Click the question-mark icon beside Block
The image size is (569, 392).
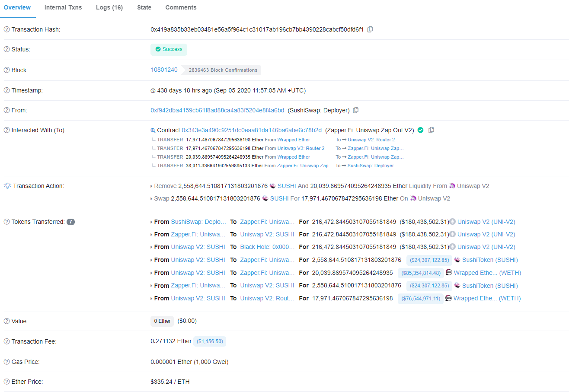tap(6, 70)
